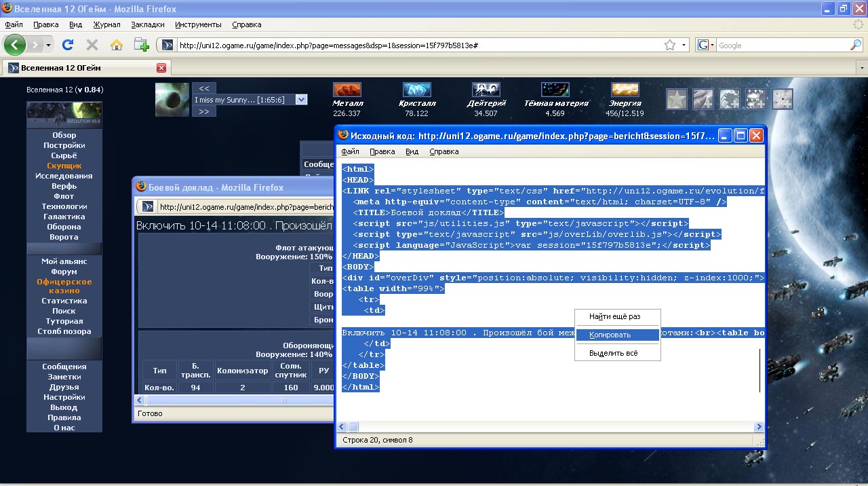Viewport: 868px width, 486px height.
Task: Go to the Home page icon
Action: [x=117, y=45]
